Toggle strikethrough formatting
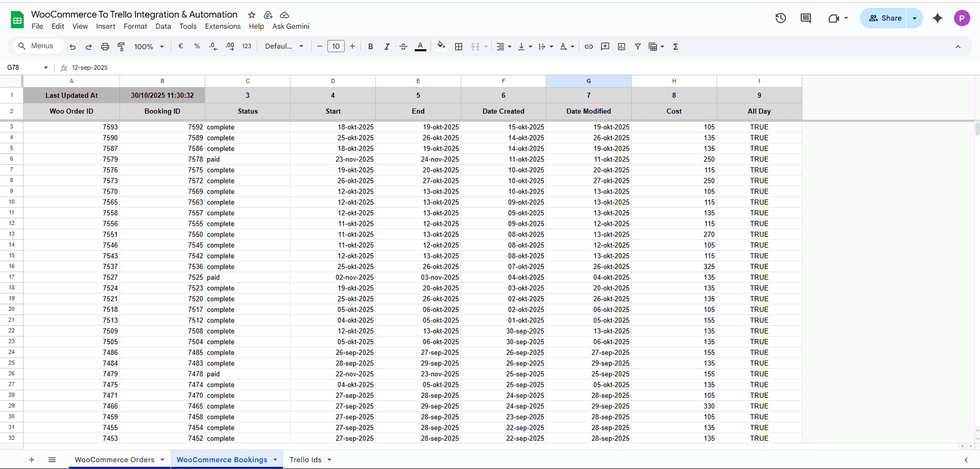Image resolution: width=980 pixels, height=469 pixels. (403, 47)
